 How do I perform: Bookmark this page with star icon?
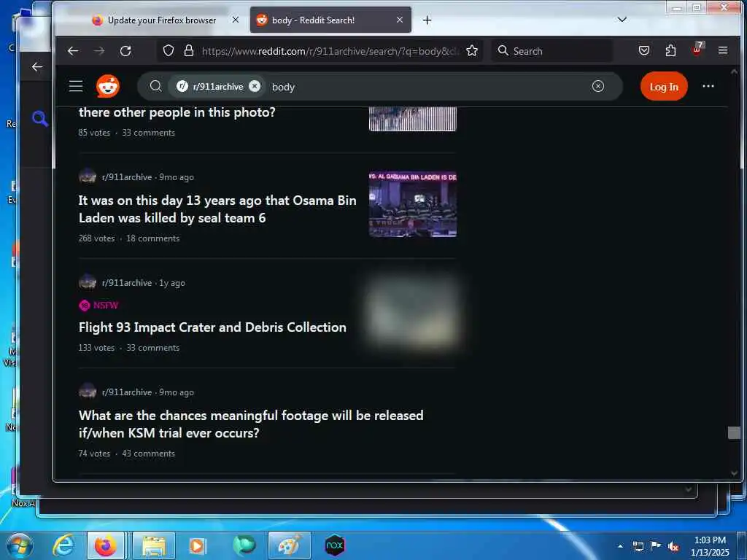tap(472, 51)
